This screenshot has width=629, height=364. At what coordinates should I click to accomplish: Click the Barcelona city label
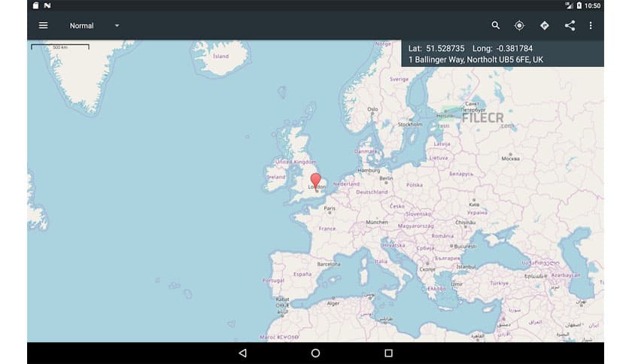[x=329, y=264]
